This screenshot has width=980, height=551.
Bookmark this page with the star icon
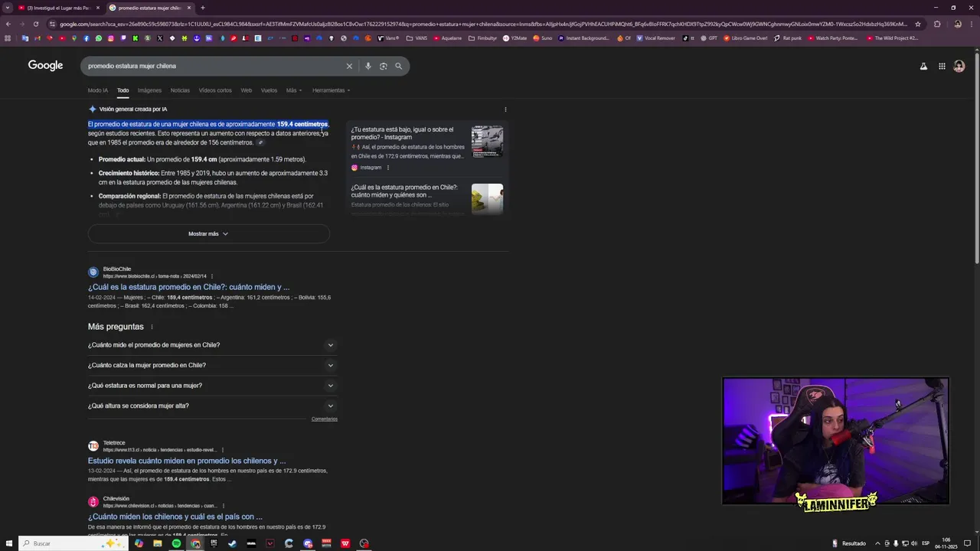coord(918,24)
